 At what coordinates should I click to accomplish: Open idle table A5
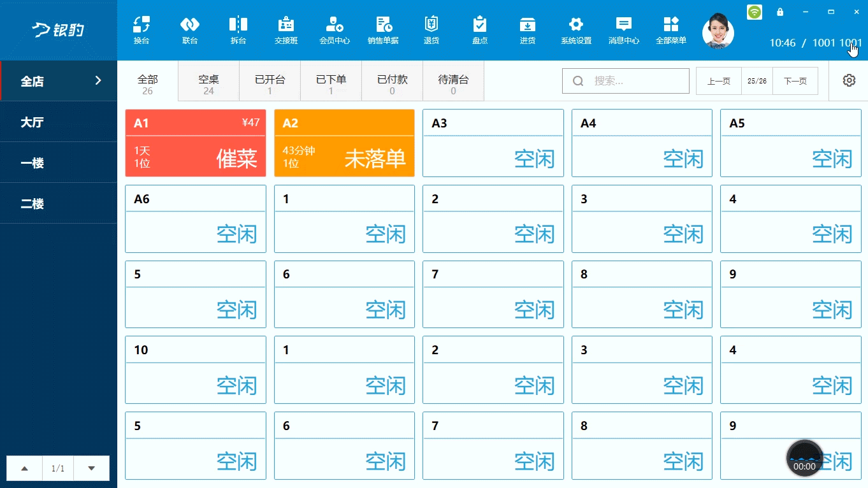coord(791,143)
